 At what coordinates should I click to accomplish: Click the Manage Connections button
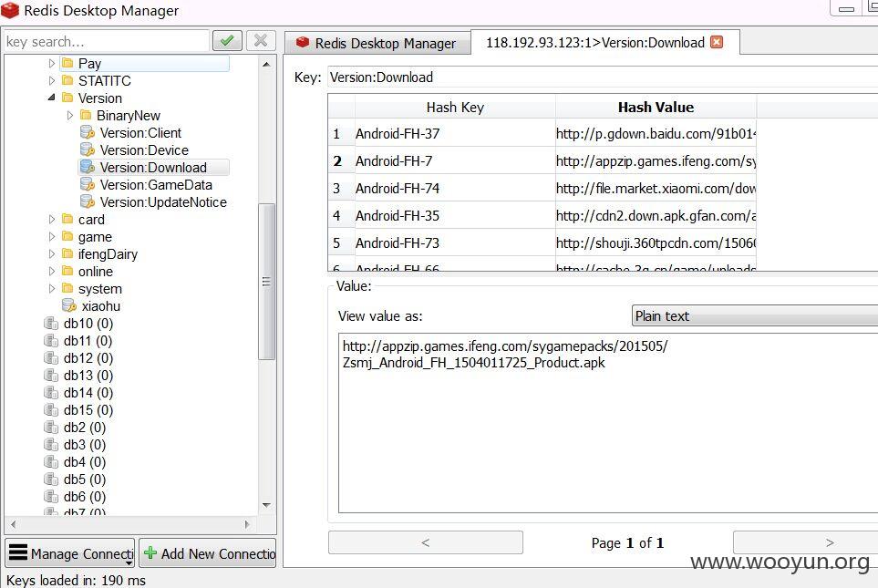70,553
